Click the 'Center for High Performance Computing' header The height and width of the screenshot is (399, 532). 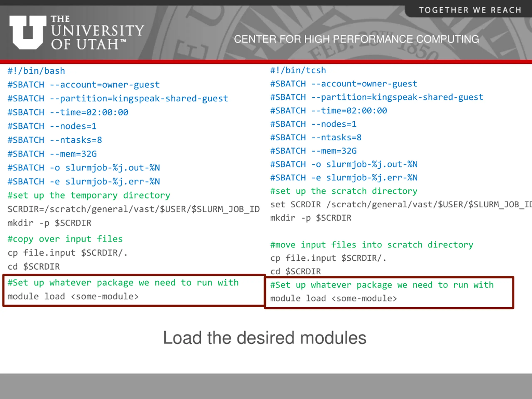coord(356,39)
